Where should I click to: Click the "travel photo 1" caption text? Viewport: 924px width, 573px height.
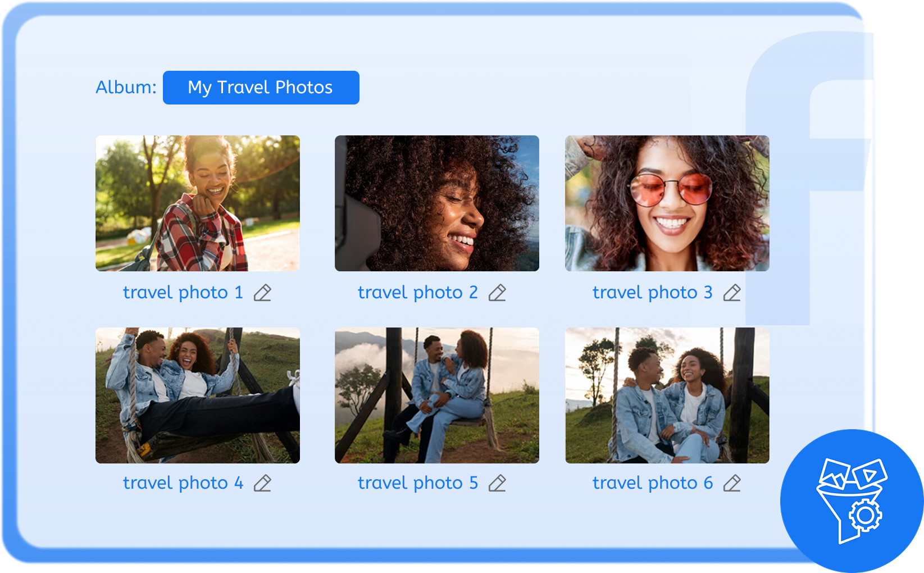point(183,293)
